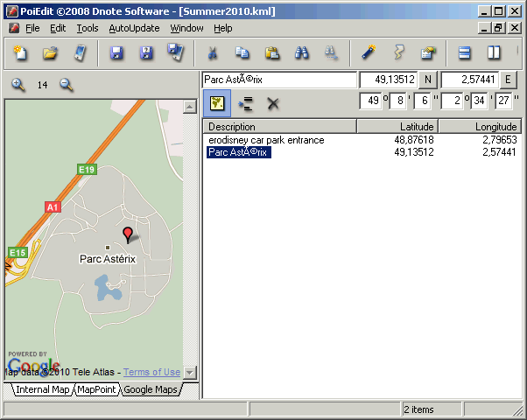Switch to the MapPoint tab

pyautogui.click(x=96, y=389)
